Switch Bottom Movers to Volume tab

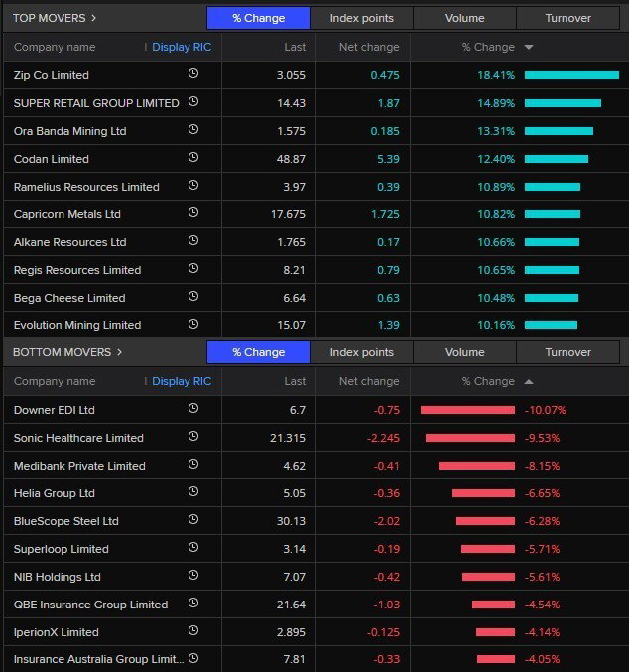[x=465, y=352]
